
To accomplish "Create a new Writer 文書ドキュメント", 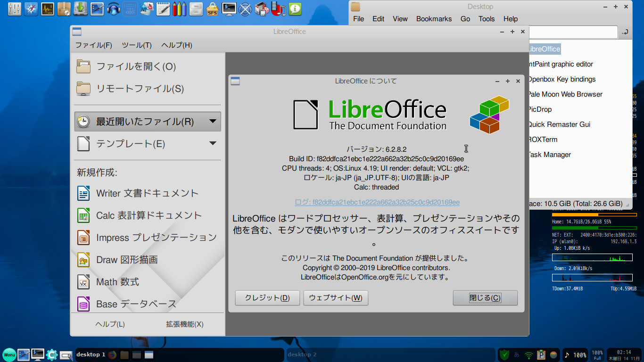I will 148,193.
